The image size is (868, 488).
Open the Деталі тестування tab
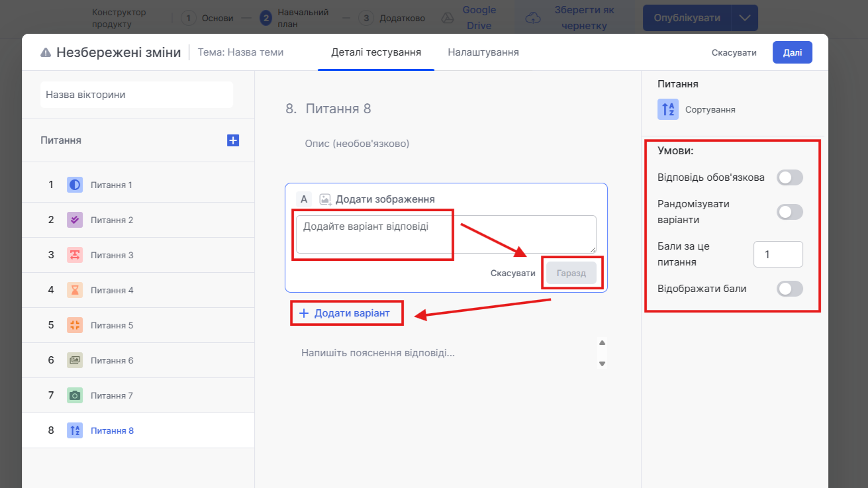pyautogui.click(x=376, y=52)
